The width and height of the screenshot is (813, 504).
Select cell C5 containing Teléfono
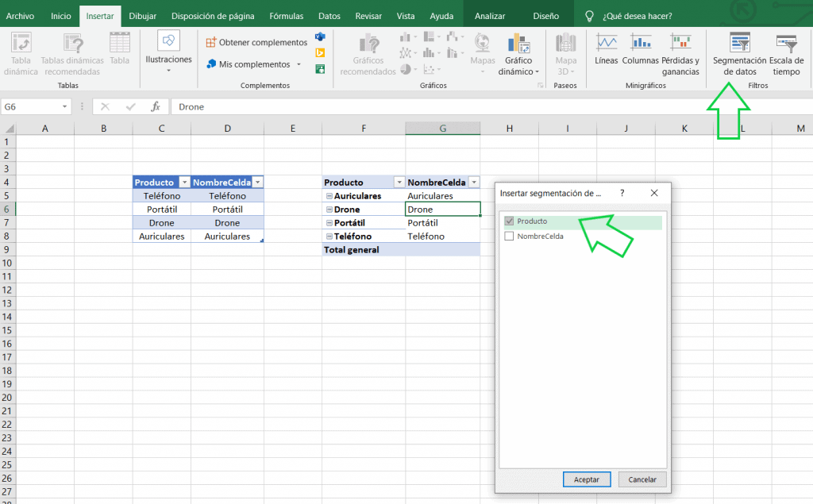(162, 196)
